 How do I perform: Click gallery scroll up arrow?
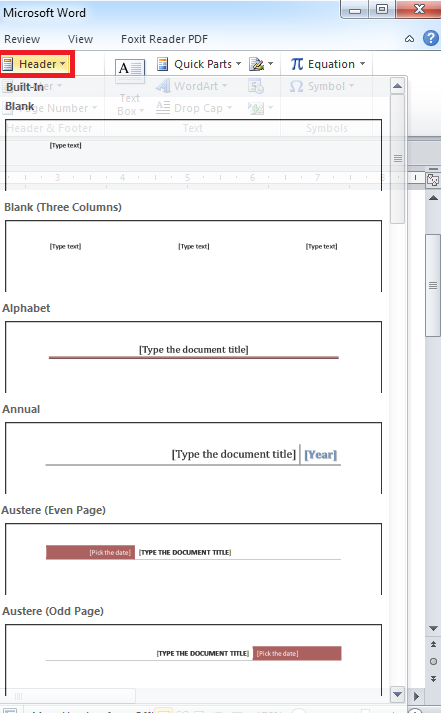coord(398,85)
